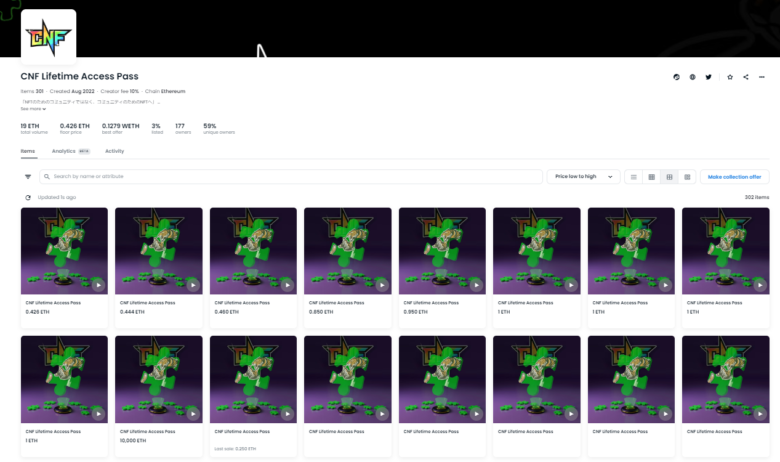This screenshot has width=780, height=462.
Task: Open the CNF collection logo image
Action: click(x=49, y=37)
